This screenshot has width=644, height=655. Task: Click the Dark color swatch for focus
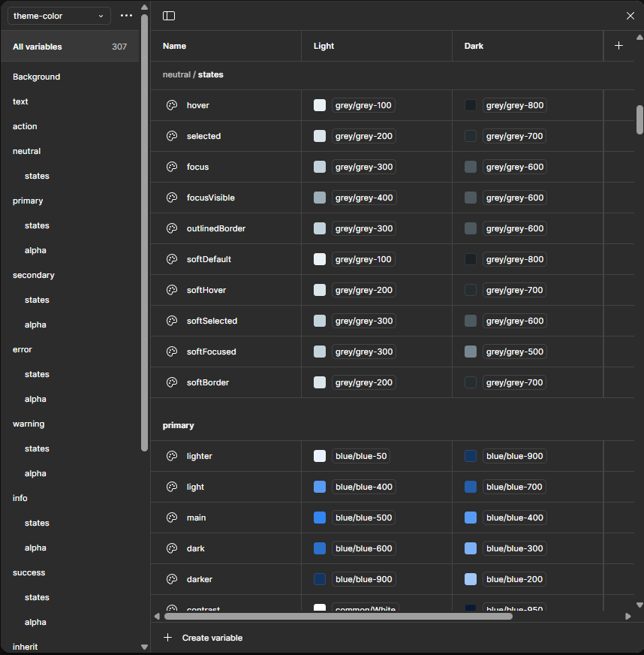click(x=471, y=167)
